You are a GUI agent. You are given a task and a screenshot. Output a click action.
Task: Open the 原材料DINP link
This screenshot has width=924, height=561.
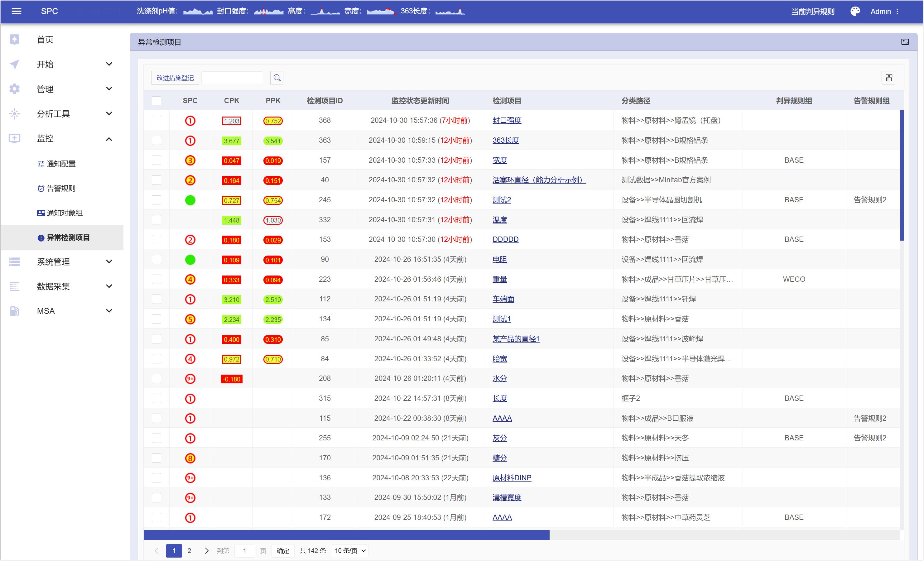click(512, 478)
